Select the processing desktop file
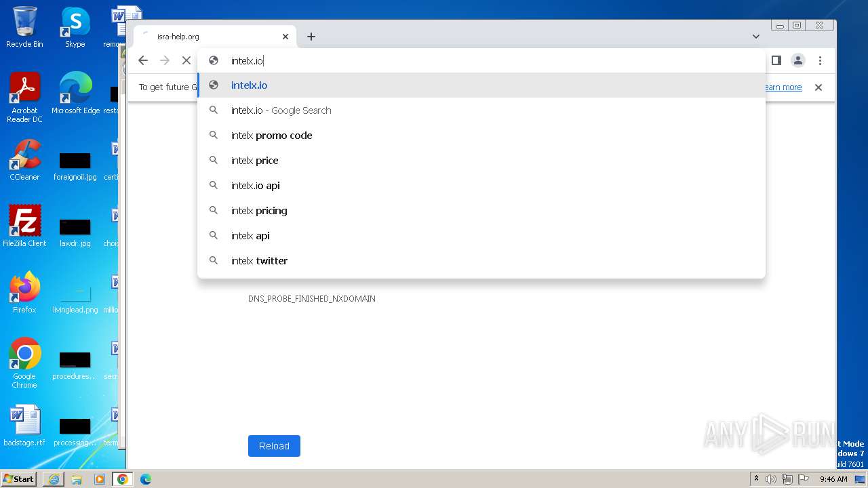The width and height of the screenshot is (868, 488). [75, 432]
